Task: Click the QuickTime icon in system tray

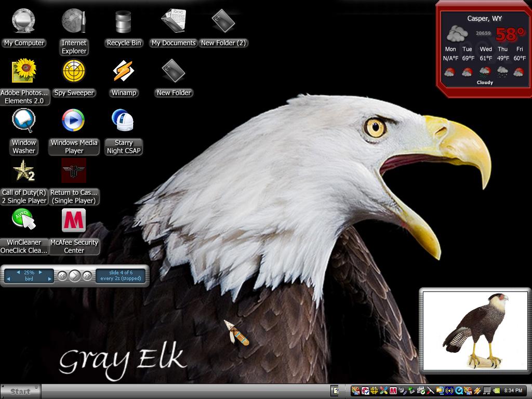Action: point(458,391)
